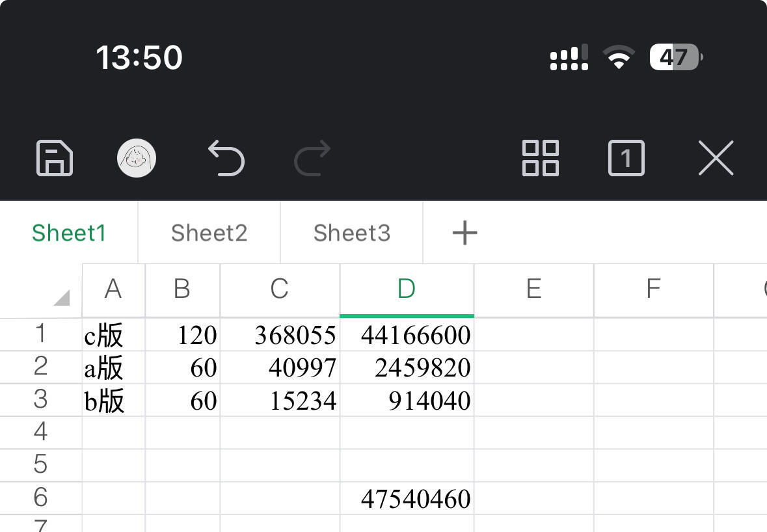767x532 pixels.
Task: Tap the Wi-Fi status icon
Action: 619,57
